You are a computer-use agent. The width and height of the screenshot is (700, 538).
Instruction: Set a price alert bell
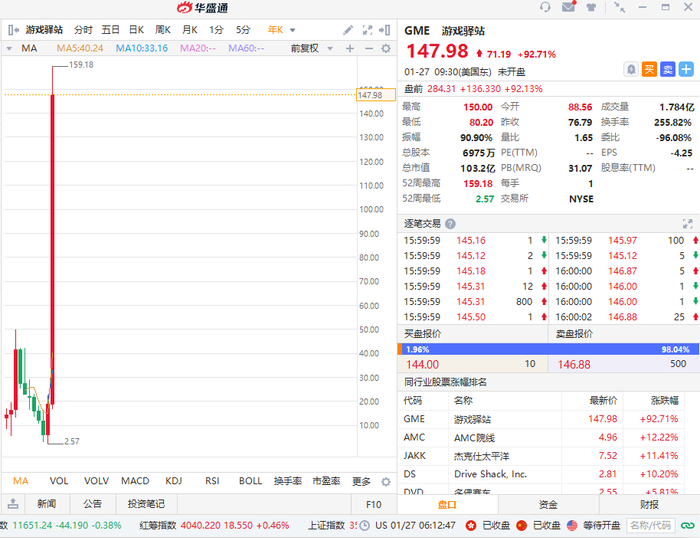(x=631, y=70)
